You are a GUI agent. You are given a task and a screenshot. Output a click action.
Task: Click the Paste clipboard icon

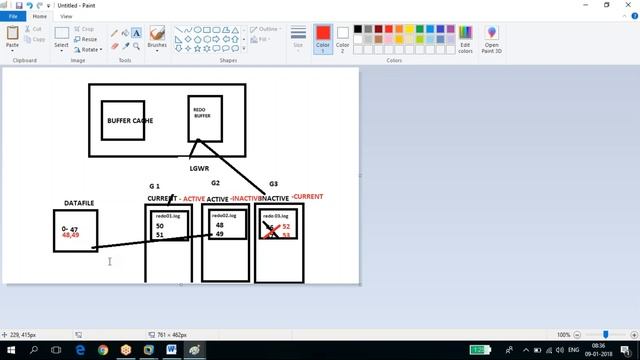click(x=12, y=33)
